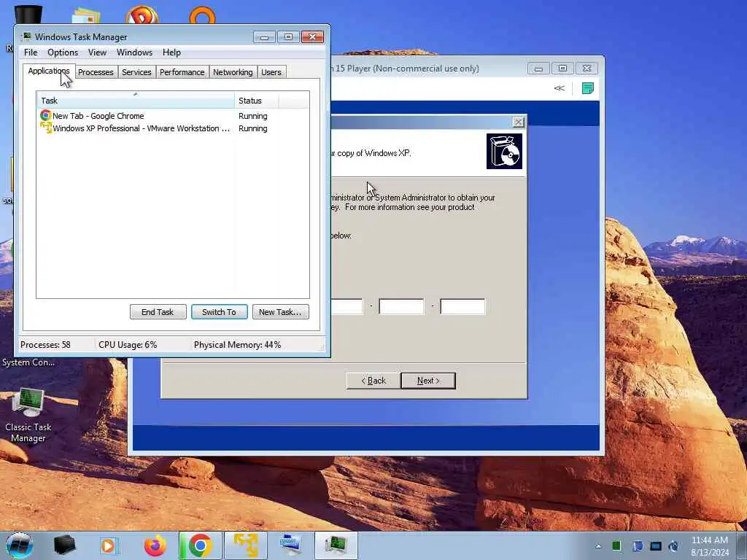The image size is (747, 560).
Task: Click the Running status of VMware Workstation
Action: (x=253, y=128)
